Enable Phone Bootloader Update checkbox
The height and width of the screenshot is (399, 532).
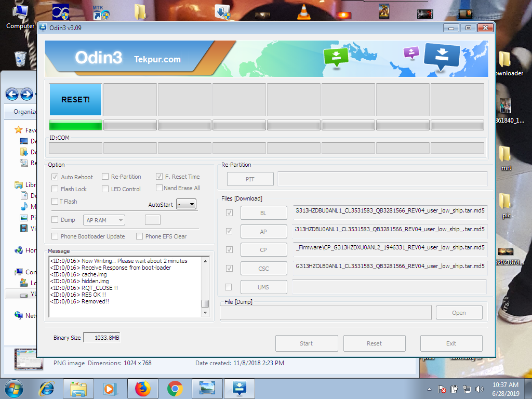55,236
